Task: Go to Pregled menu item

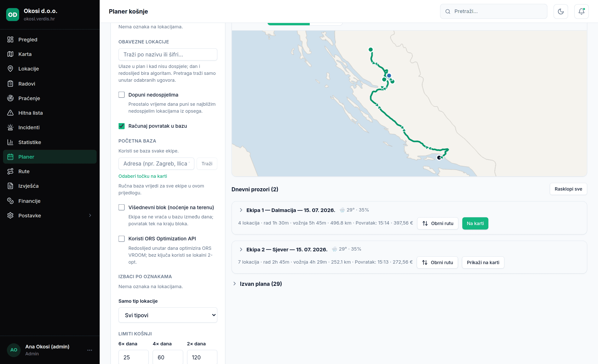Action: (50, 40)
